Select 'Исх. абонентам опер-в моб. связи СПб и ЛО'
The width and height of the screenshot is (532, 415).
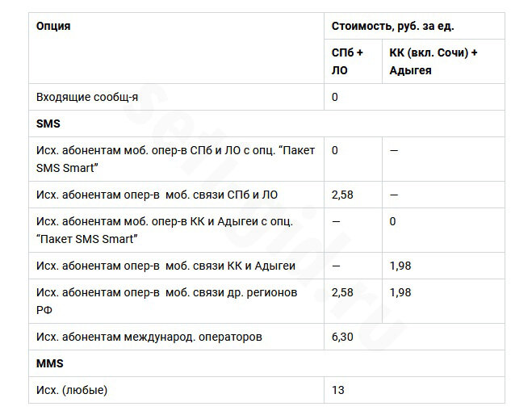tap(157, 195)
